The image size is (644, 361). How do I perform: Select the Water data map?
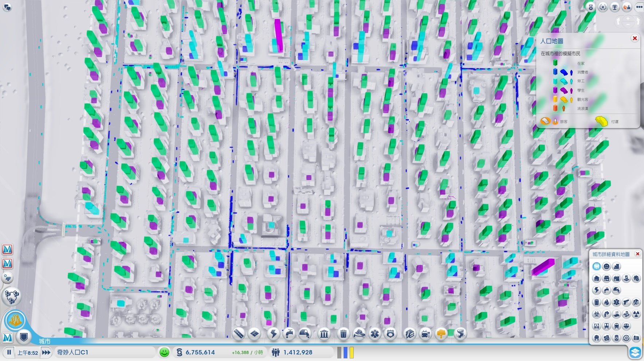[x=606, y=290]
